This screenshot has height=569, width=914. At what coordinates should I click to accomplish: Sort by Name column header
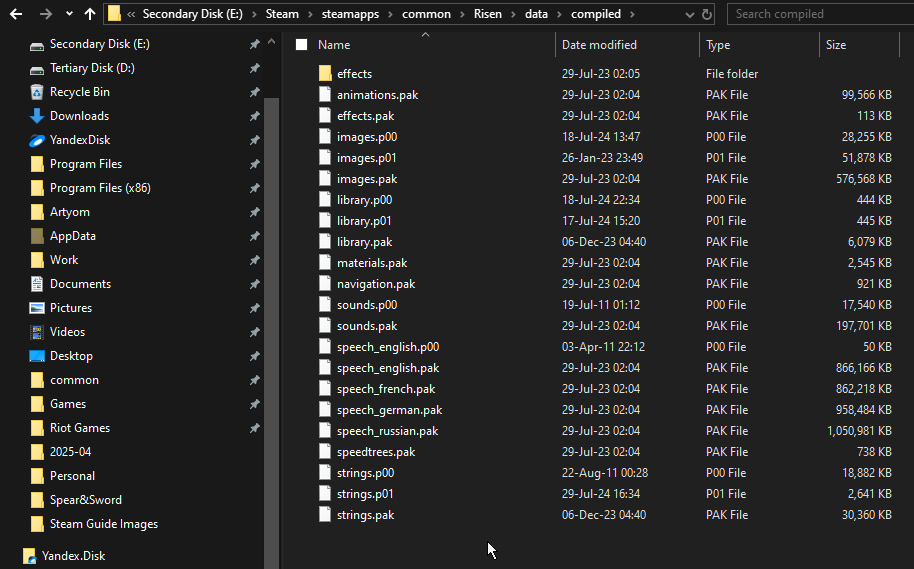coord(334,45)
